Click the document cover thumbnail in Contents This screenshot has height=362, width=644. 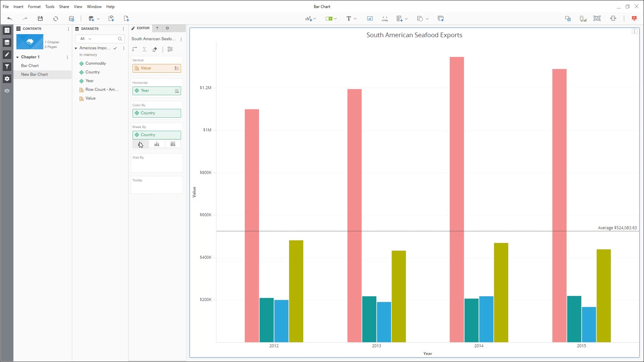pos(30,42)
